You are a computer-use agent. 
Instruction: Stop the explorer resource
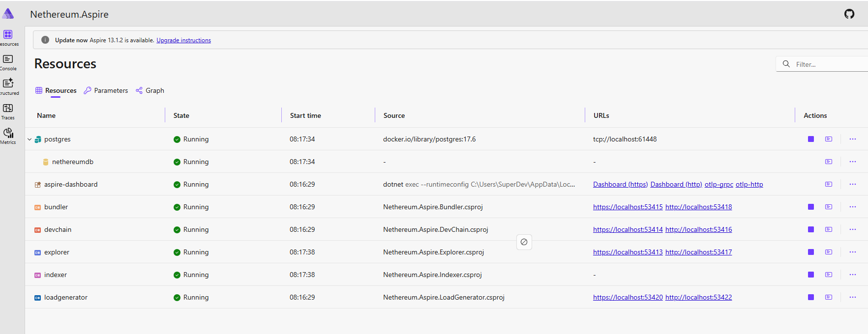click(811, 252)
